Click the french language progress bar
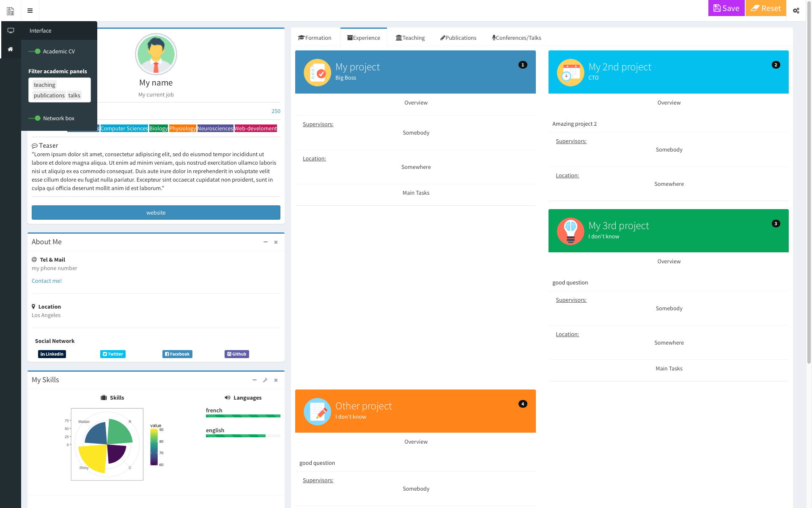 click(x=243, y=416)
